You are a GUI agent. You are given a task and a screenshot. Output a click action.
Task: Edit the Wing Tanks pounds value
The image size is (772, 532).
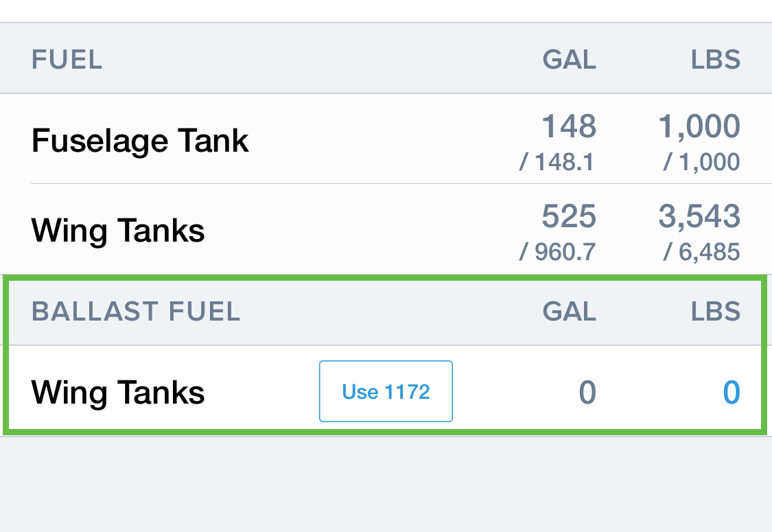(699, 216)
